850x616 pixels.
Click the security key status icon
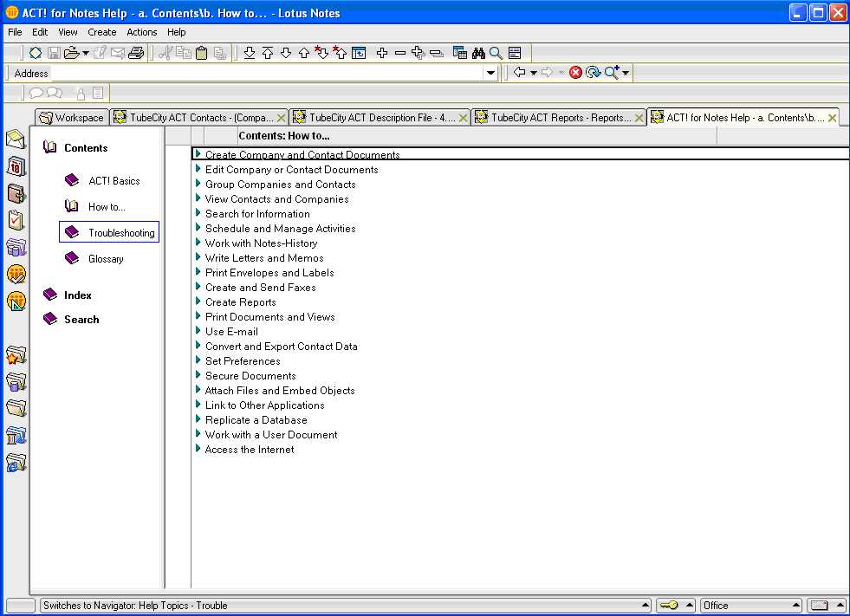[x=669, y=605]
